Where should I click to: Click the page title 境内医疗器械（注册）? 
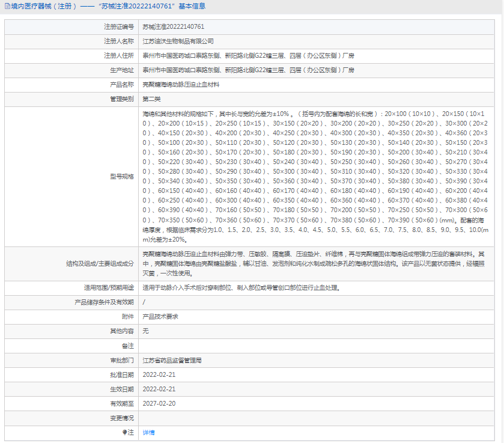point(44,6)
